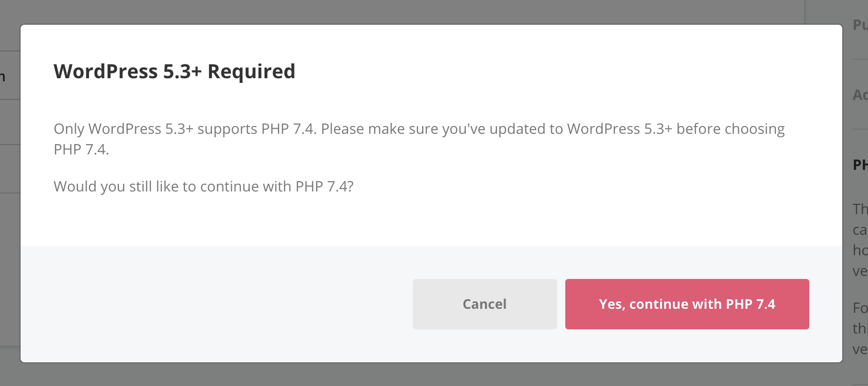
Task: Click the gray footer area left of Cancel
Action: [216, 304]
